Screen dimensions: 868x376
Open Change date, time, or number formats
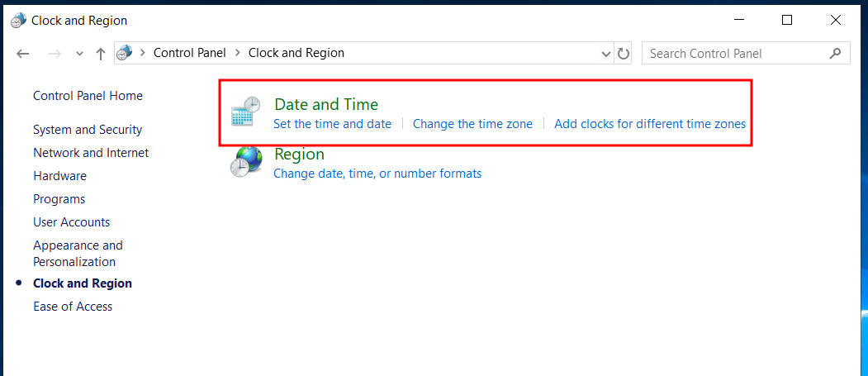[x=377, y=174]
